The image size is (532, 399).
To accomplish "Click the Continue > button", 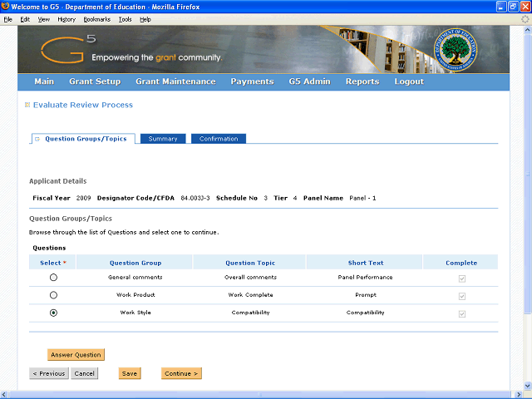I will click(181, 373).
